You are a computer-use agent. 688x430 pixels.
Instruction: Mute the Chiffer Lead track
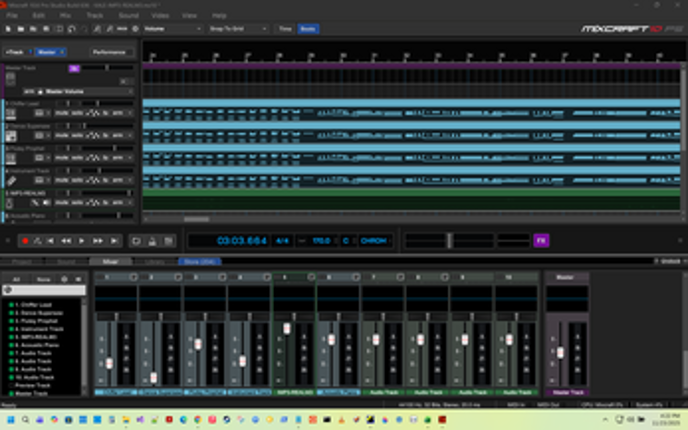pos(61,112)
